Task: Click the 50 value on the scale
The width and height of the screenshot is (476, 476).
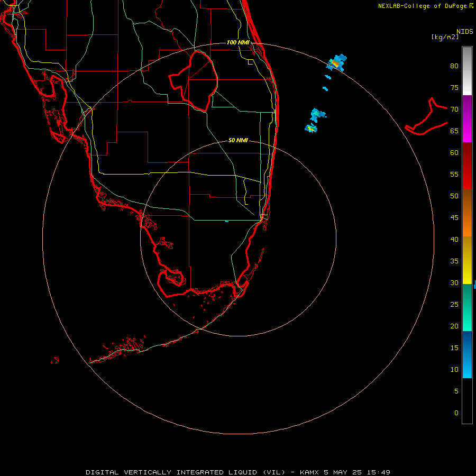Action: [454, 196]
